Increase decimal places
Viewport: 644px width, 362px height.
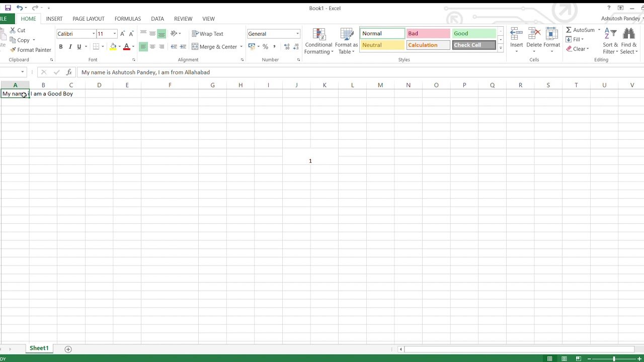click(287, 47)
